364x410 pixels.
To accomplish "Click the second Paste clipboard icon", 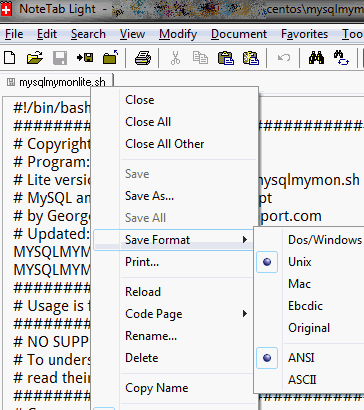I will [x=251, y=58].
